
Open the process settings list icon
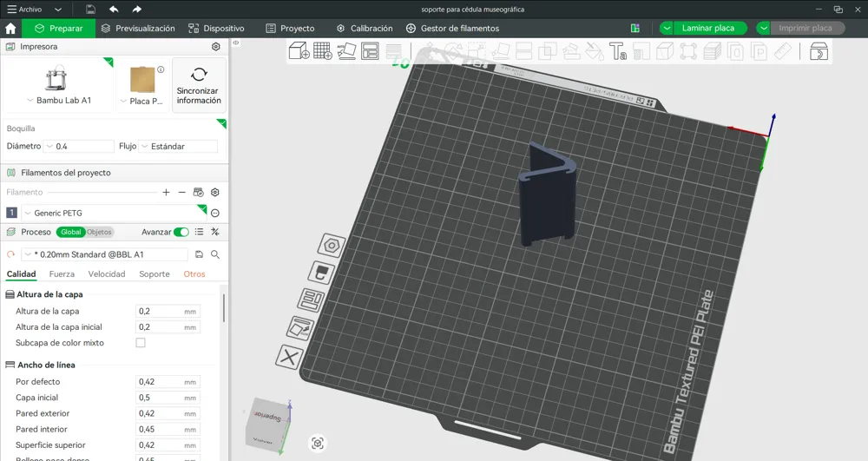click(200, 232)
